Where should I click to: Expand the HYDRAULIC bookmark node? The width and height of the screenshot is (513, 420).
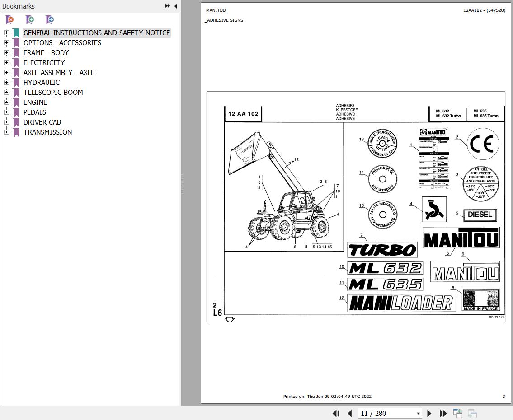point(6,82)
